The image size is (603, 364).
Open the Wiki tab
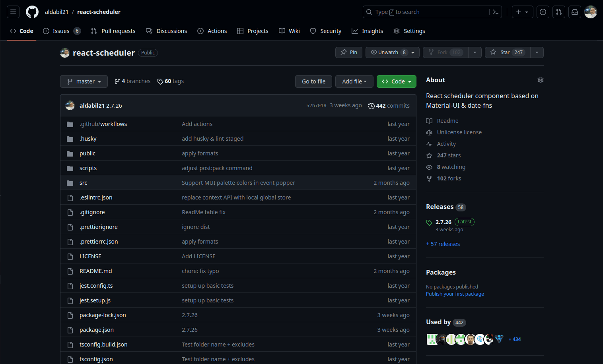(289, 31)
